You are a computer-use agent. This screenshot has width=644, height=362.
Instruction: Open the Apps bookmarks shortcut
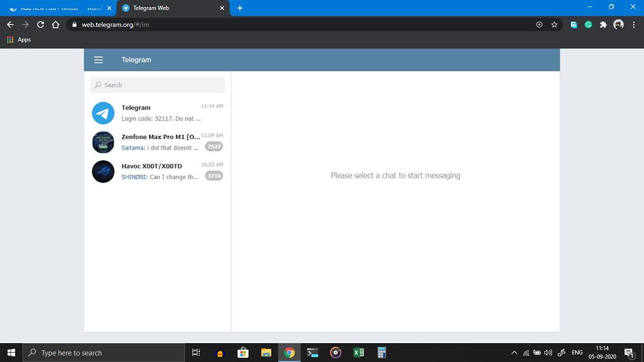[x=19, y=40]
